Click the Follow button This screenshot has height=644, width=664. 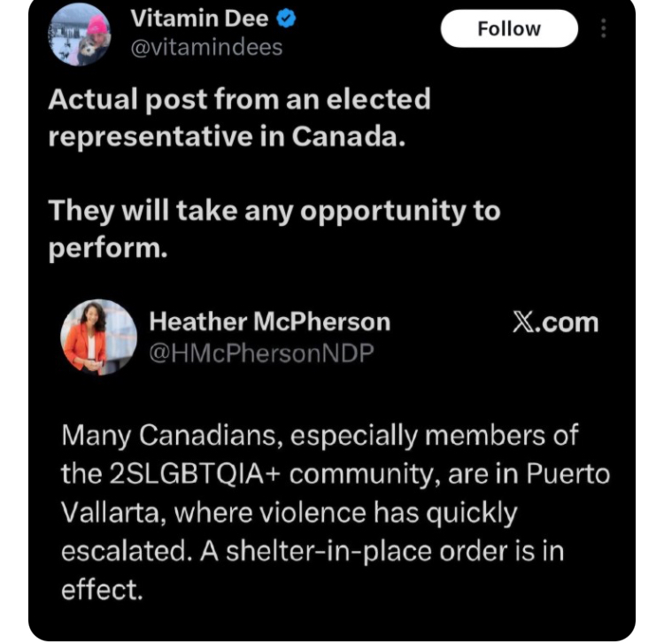coord(508,29)
